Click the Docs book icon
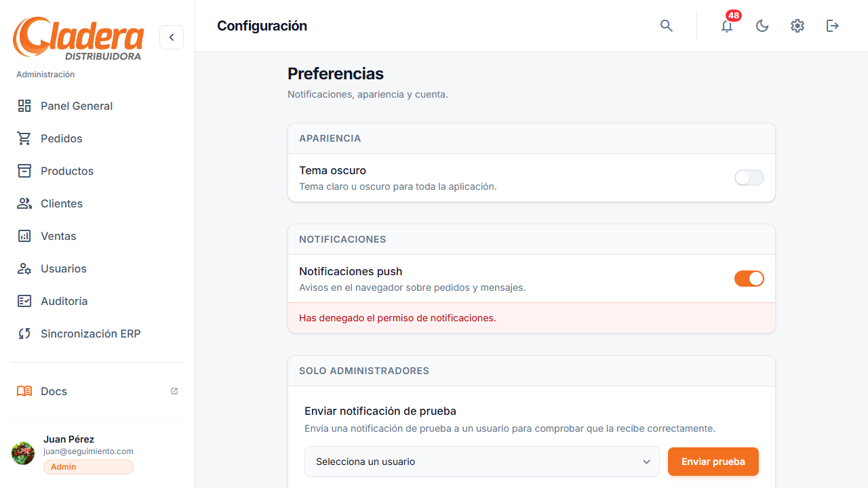Viewport: 868px width, 488px height. (x=24, y=391)
